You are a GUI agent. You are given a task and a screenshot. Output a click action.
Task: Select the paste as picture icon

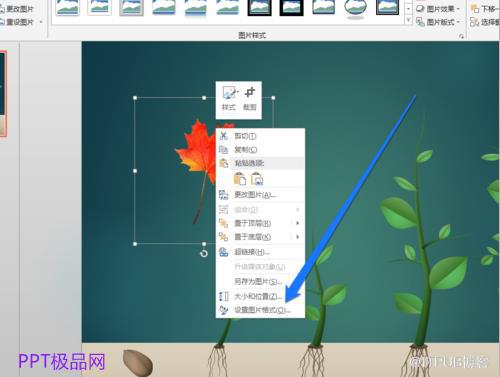(257, 179)
